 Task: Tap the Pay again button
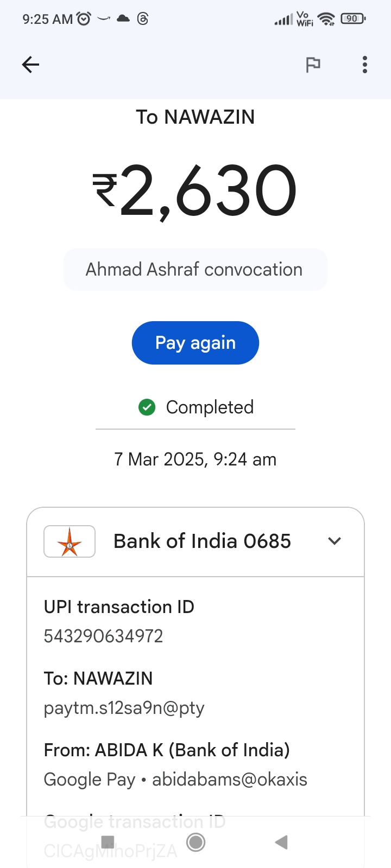coord(195,343)
